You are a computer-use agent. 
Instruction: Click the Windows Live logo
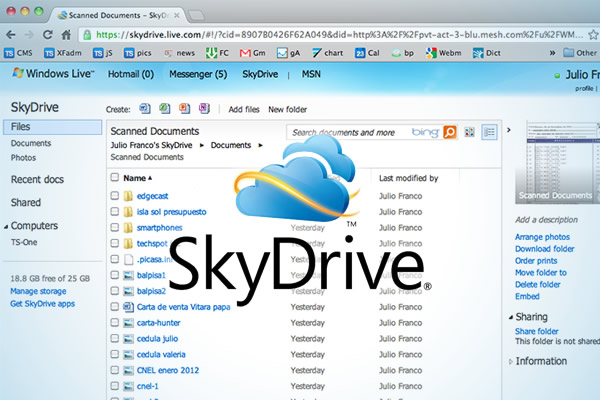[x=53, y=73]
